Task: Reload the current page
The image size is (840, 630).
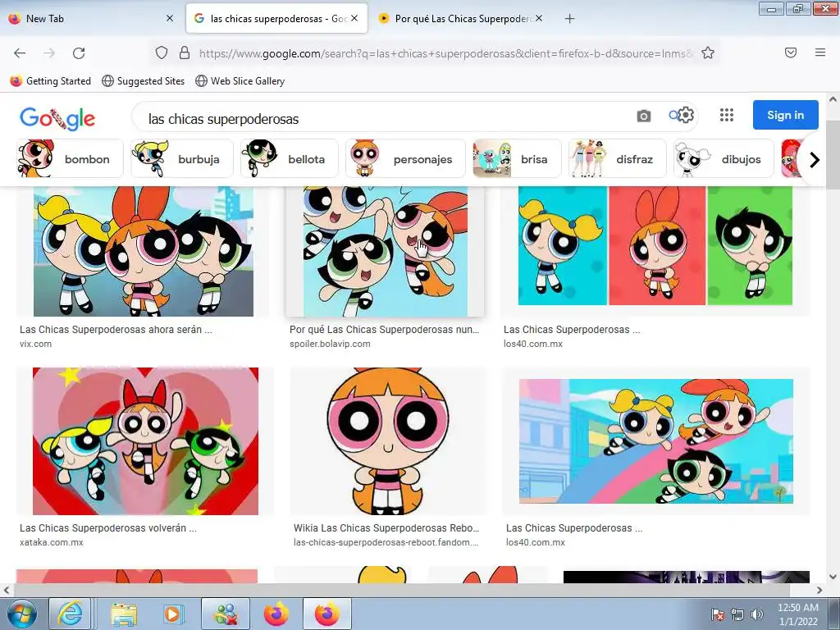Action: point(79,53)
